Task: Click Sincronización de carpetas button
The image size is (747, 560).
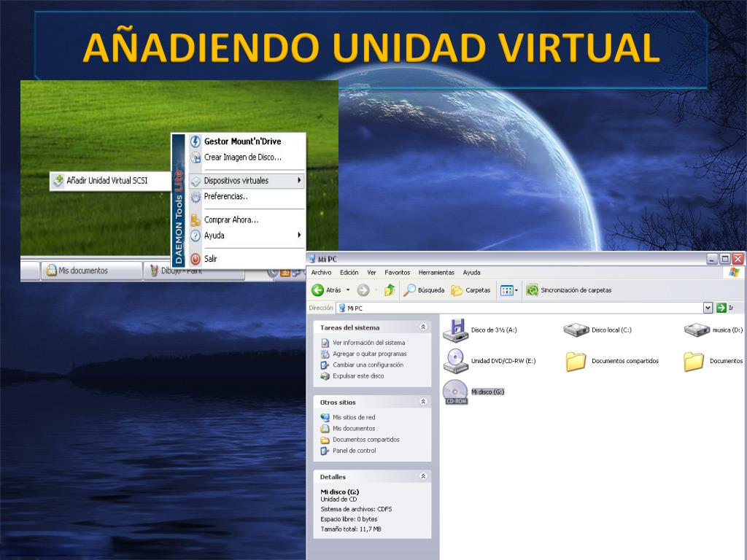Action: click(569, 290)
